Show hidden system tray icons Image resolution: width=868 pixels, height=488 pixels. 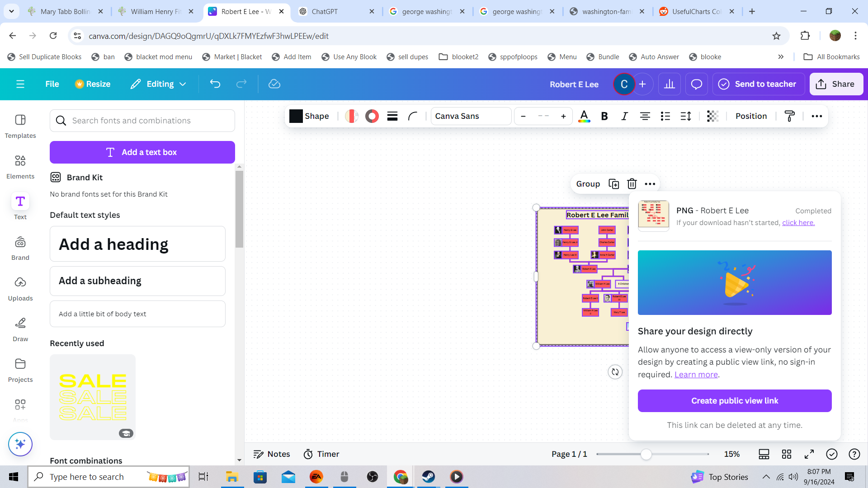pyautogui.click(x=766, y=477)
